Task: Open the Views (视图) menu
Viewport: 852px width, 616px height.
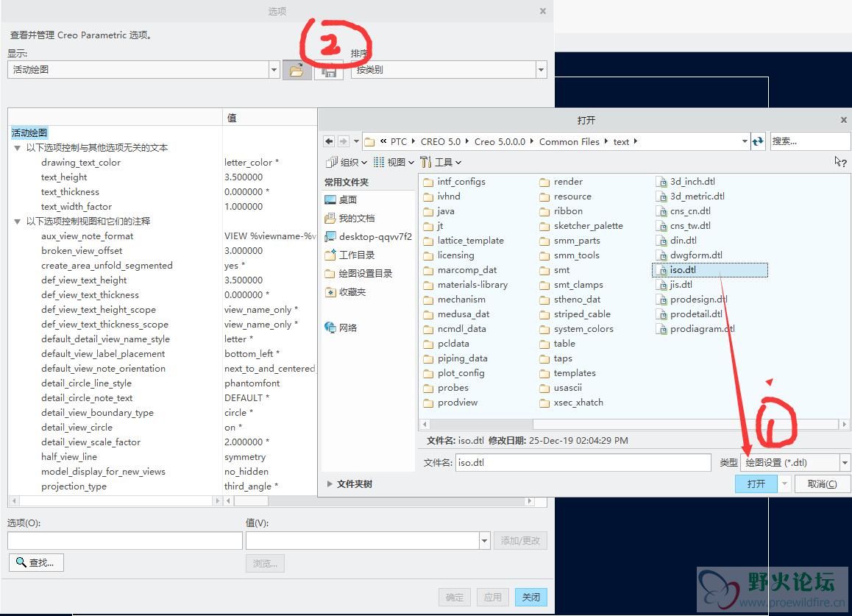Action: tap(394, 162)
